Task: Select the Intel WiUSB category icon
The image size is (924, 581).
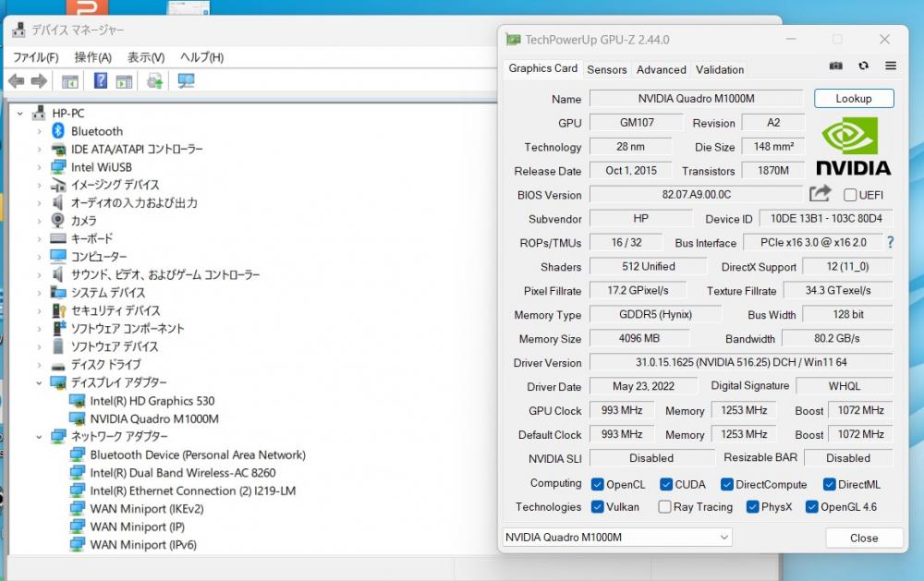Action: tap(57, 167)
